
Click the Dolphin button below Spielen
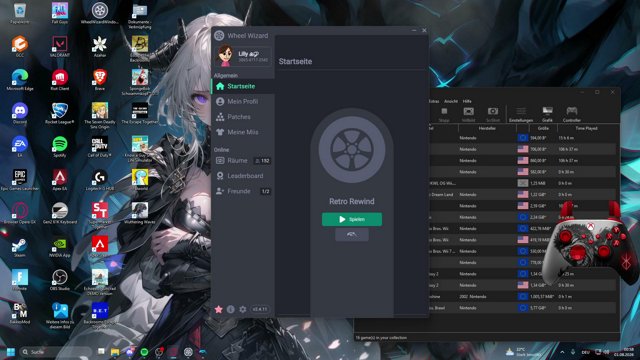(352, 234)
